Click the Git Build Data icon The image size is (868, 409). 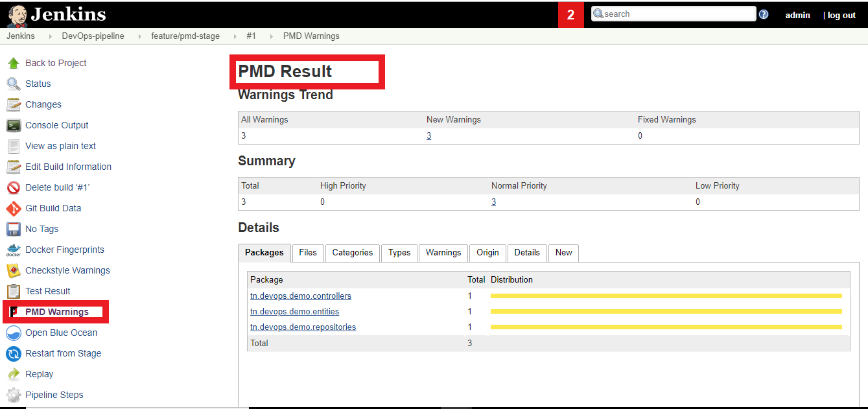coord(14,208)
